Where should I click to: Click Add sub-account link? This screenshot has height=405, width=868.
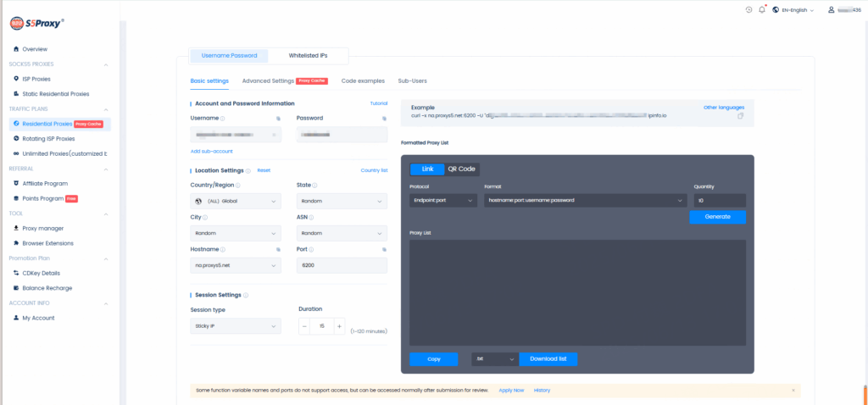[x=211, y=151]
